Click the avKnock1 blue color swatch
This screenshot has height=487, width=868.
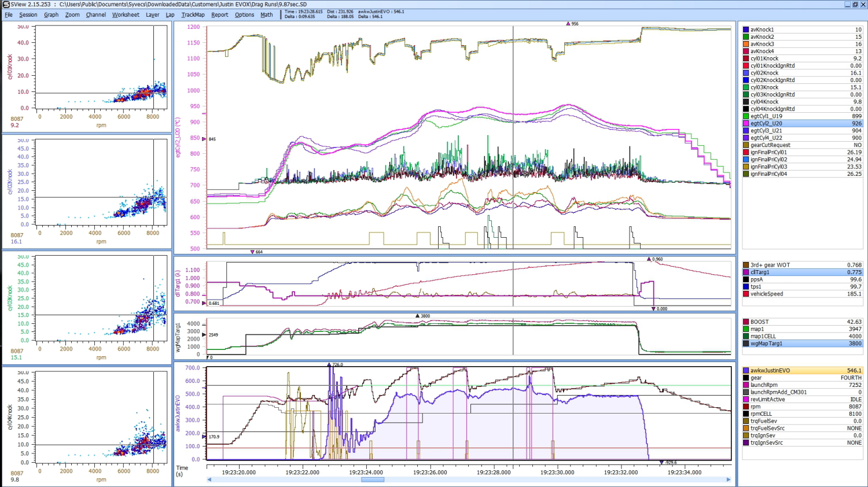(746, 29)
